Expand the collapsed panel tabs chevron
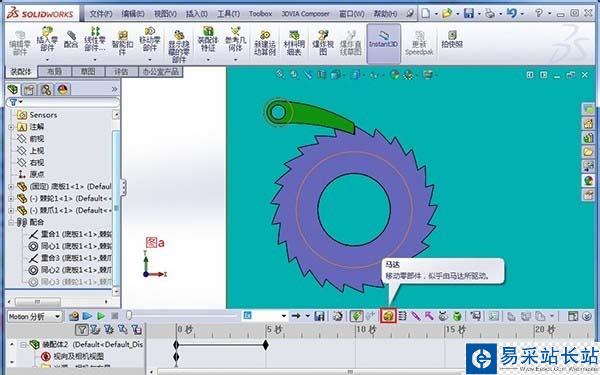The width and height of the screenshot is (600, 375). [x=114, y=89]
